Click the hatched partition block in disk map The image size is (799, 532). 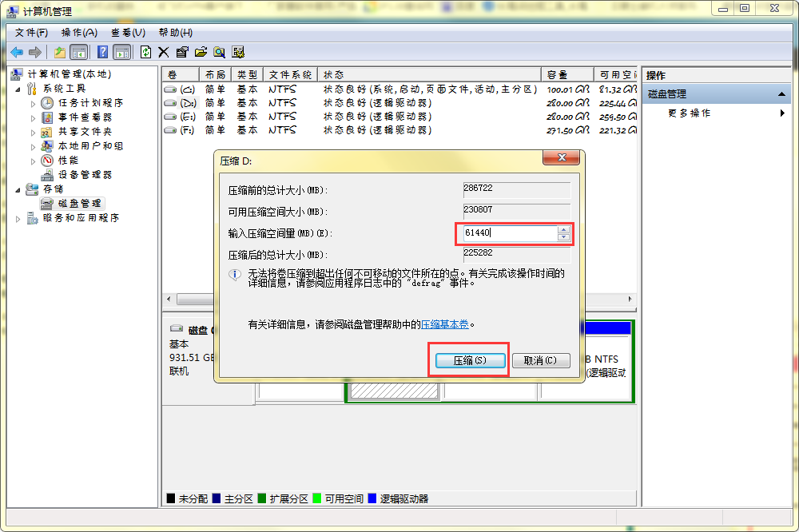pos(395,391)
